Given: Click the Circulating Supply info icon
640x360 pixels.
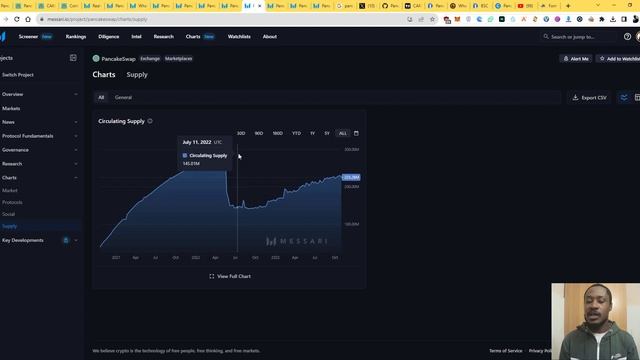Looking at the screenshot, I should click(x=150, y=121).
